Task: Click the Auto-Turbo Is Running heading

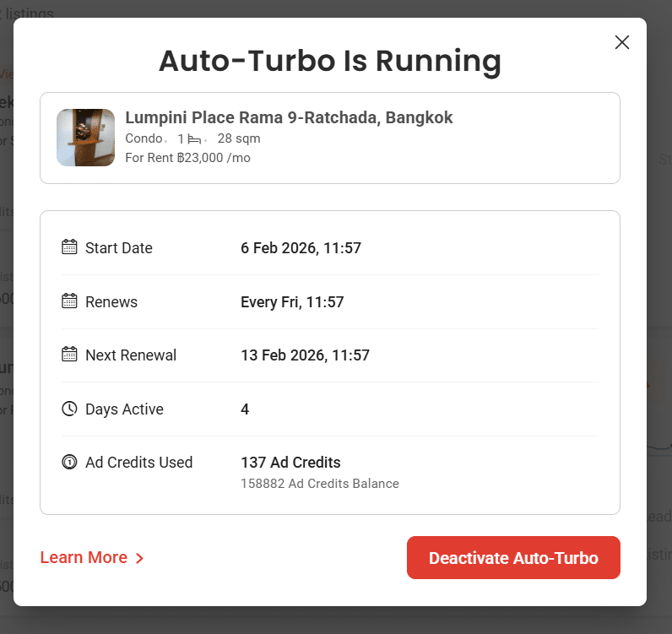Action: 330,62
